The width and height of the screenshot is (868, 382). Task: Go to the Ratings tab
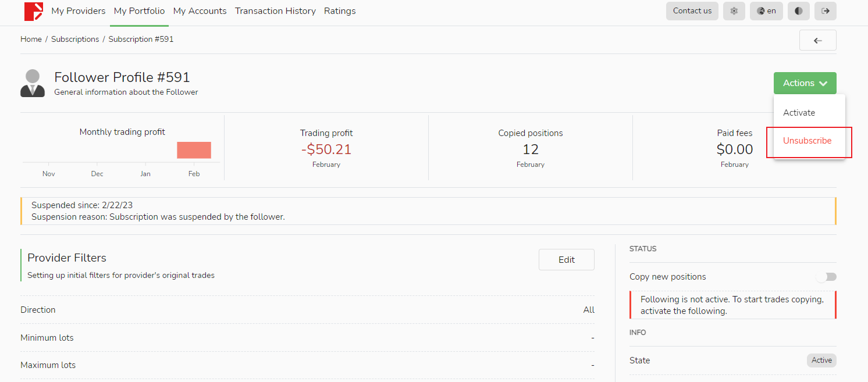340,11
